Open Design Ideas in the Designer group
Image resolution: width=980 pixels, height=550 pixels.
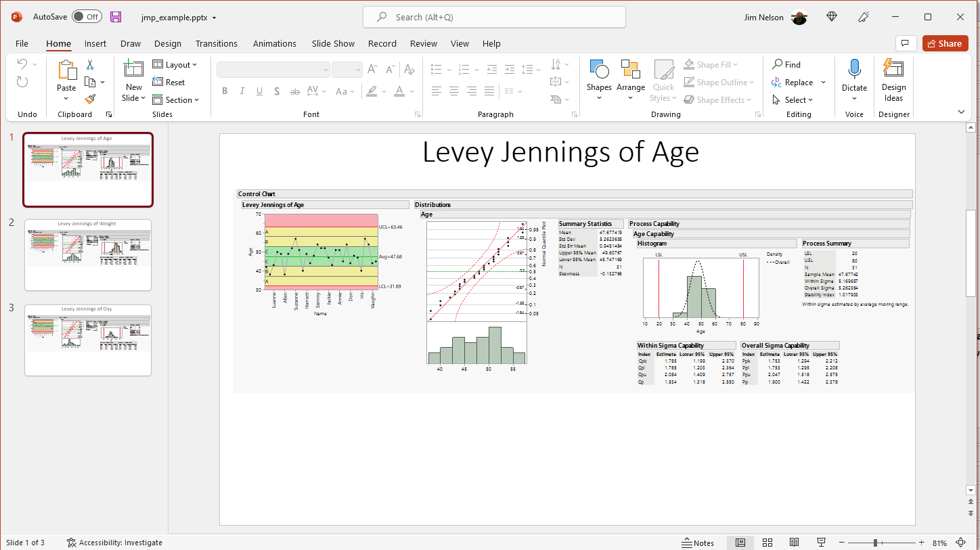pos(893,80)
